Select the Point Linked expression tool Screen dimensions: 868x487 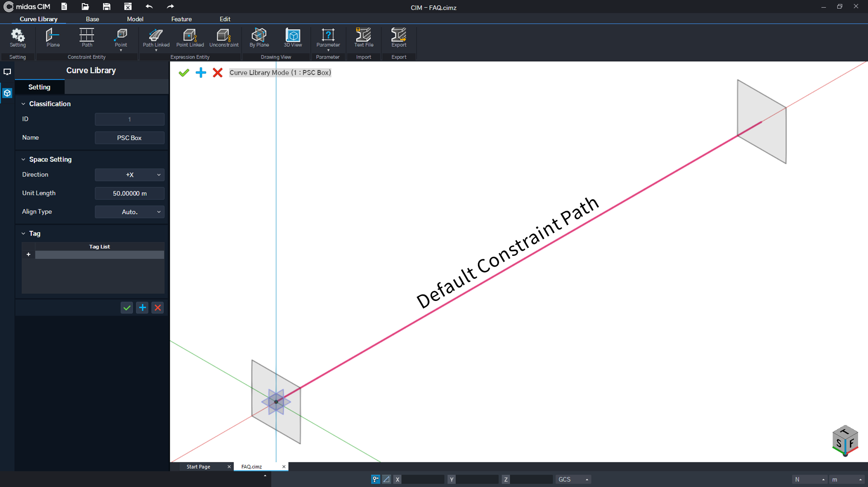pyautogui.click(x=190, y=38)
